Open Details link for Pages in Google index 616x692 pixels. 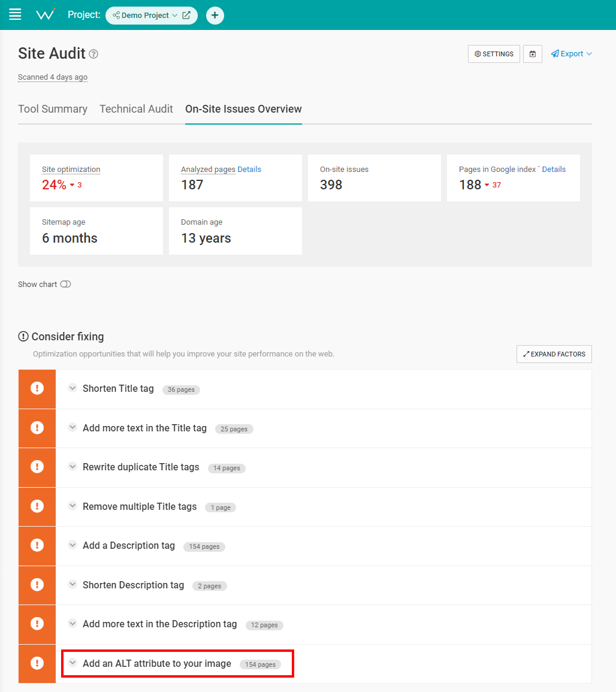pos(554,170)
